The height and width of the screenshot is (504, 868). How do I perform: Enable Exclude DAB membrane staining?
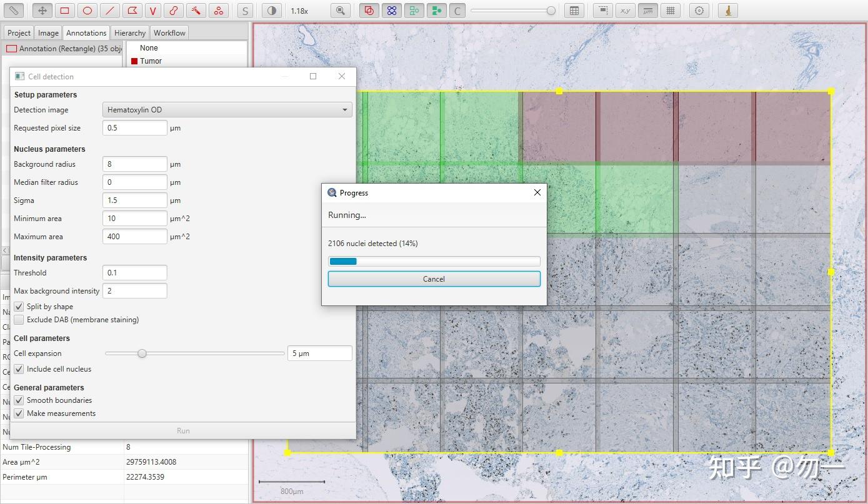point(19,320)
